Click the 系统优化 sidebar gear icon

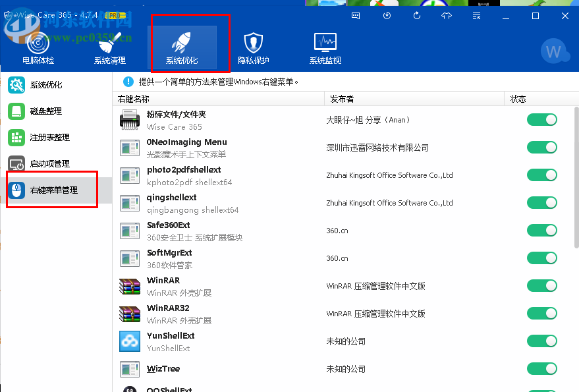[16, 85]
